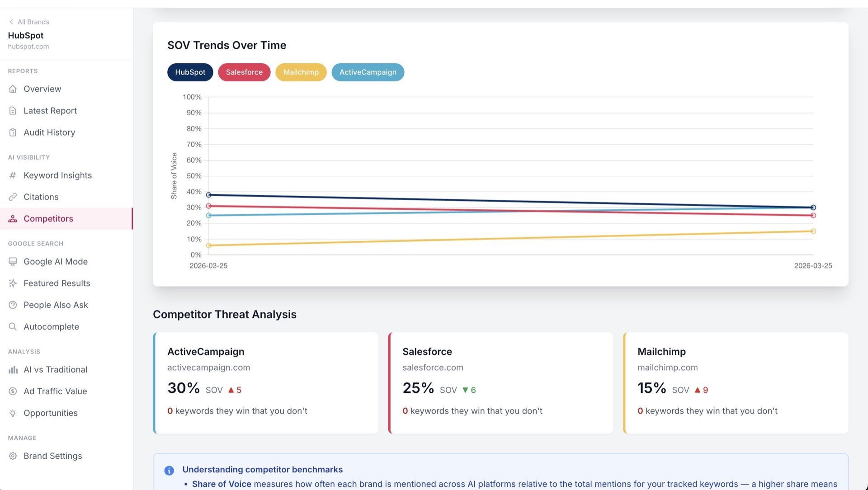Open People Also Ask
868x490 pixels.
(x=66, y=305)
